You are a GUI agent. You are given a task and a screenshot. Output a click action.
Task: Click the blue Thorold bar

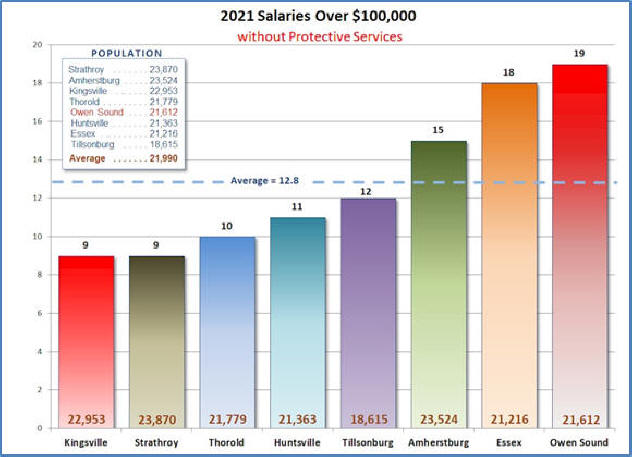pos(227,330)
